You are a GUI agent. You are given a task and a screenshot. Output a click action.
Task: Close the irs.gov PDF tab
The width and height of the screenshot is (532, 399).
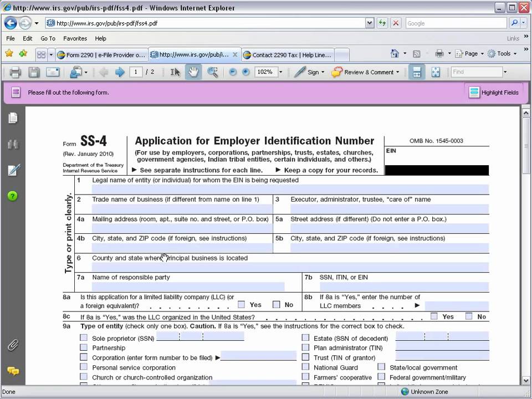(x=235, y=55)
